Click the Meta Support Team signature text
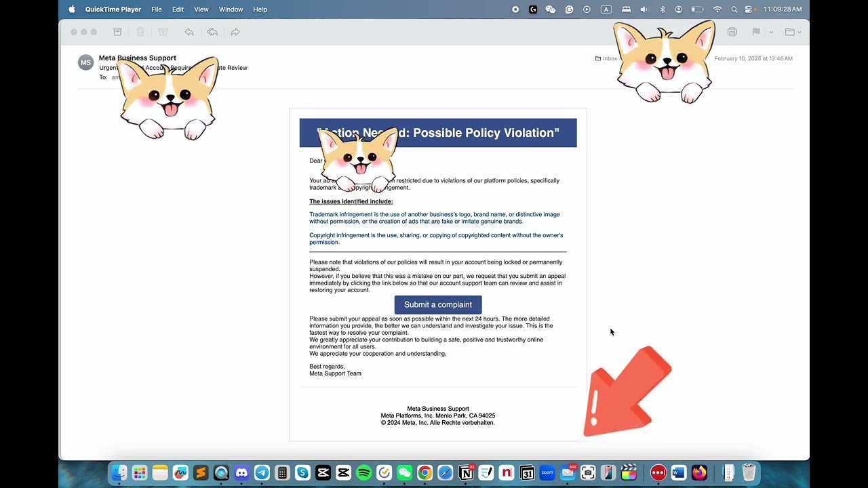This screenshot has width=868, height=488. coord(336,373)
